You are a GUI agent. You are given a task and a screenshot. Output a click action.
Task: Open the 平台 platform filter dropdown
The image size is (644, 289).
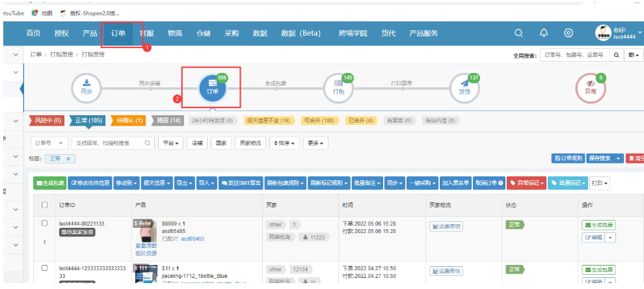pyautogui.click(x=170, y=143)
